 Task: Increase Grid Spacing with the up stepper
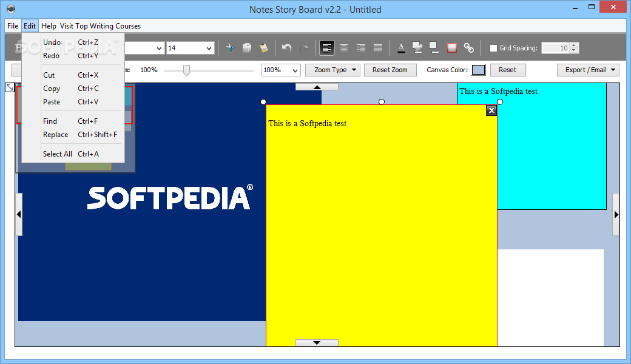(x=574, y=45)
